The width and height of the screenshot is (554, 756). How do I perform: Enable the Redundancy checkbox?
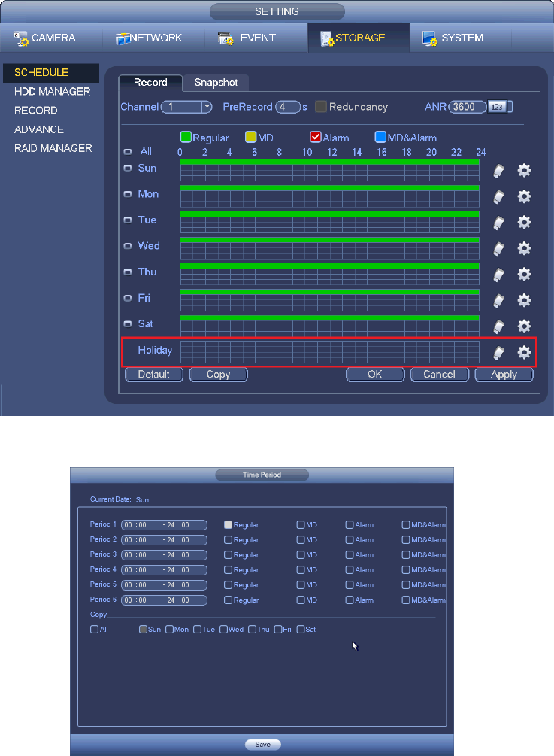click(321, 107)
